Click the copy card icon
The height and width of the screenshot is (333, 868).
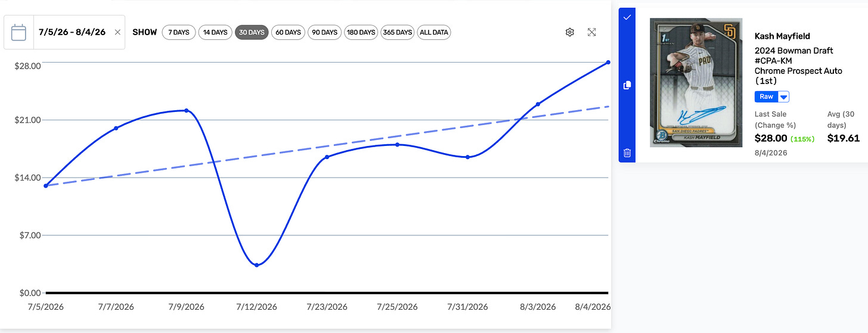627,85
